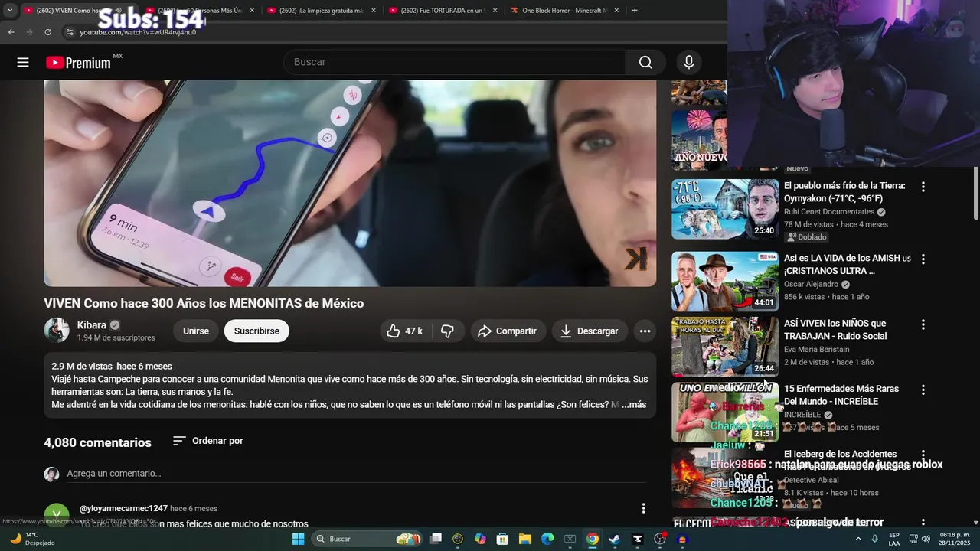Image resolution: width=980 pixels, height=551 pixels.
Task: Close the One Block Horror tab
Action: [x=617, y=11]
